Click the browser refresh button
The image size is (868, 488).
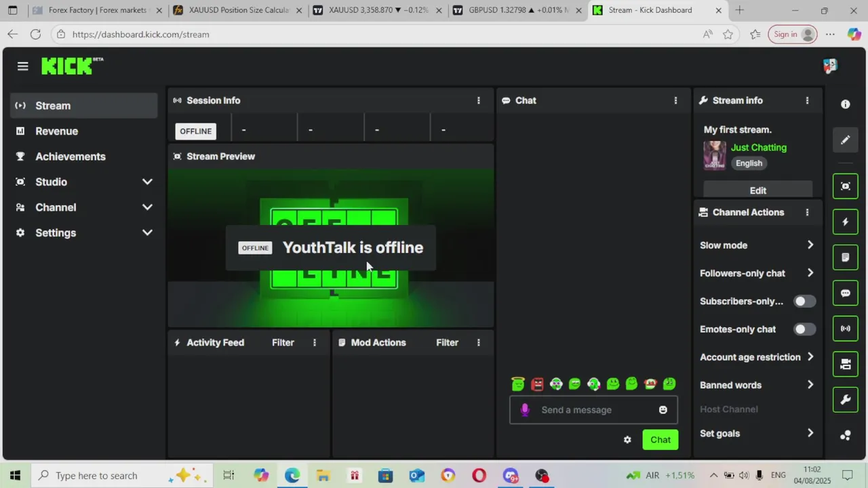(35, 35)
